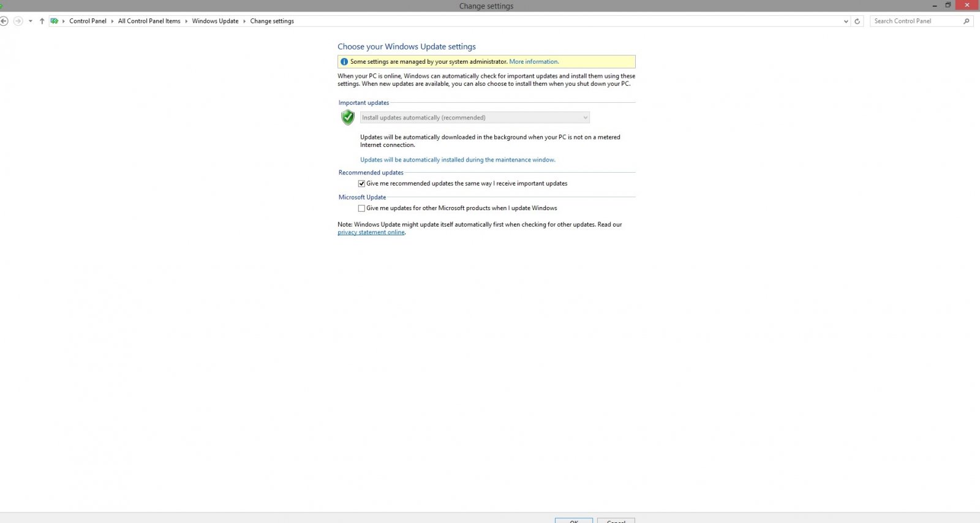Click in the Search Control Panel field
The height and width of the screenshot is (523, 980).
[915, 21]
